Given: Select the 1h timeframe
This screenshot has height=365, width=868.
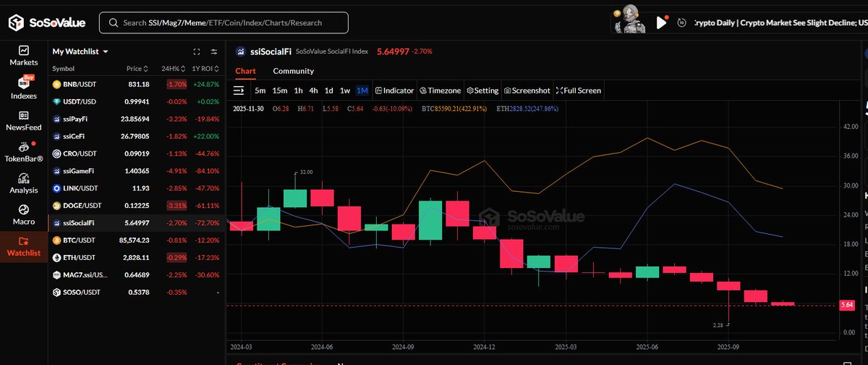Looking at the screenshot, I should tap(298, 91).
